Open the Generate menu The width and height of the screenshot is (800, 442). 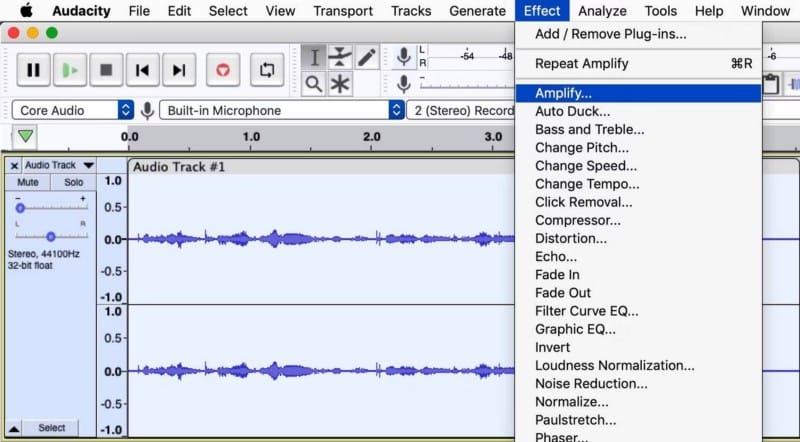coord(478,11)
